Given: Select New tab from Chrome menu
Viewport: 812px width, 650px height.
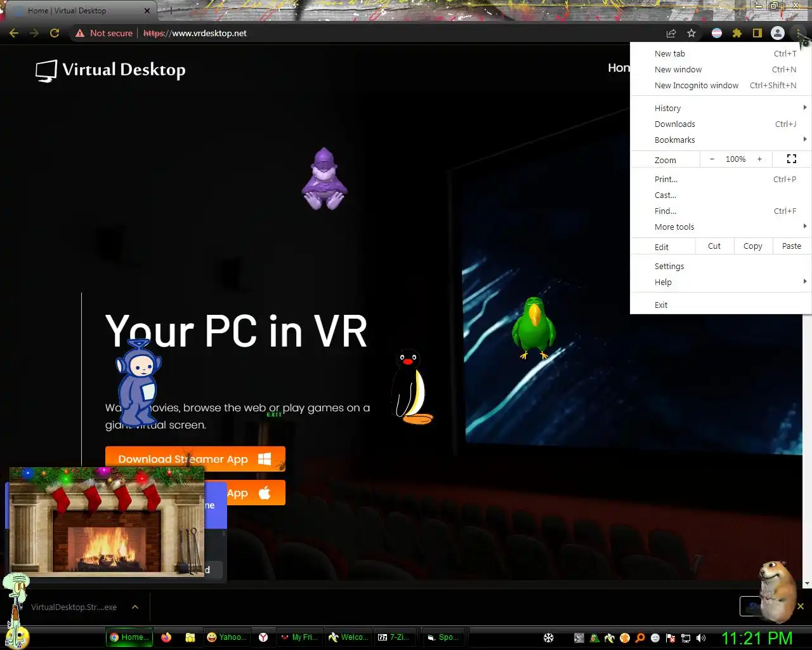Looking at the screenshot, I should [x=721, y=54].
